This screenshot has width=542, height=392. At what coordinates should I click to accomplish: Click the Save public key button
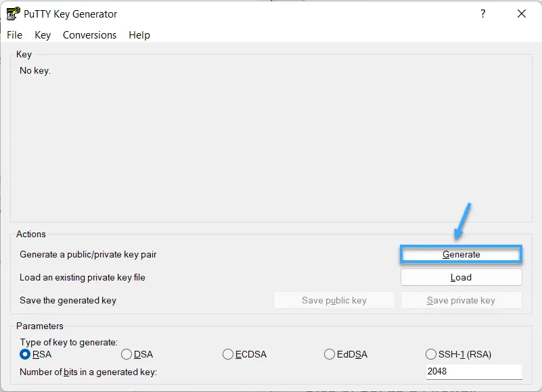[x=334, y=301]
